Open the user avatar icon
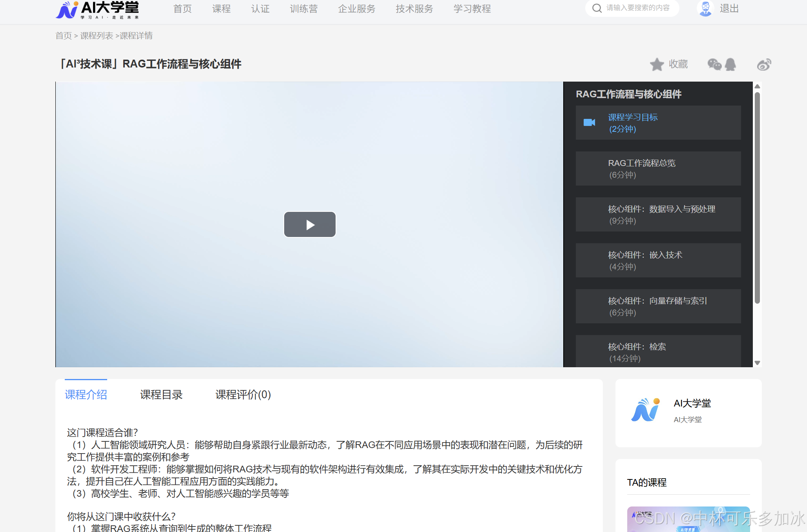Viewport: 807px width, 532px height. point(705,9)
